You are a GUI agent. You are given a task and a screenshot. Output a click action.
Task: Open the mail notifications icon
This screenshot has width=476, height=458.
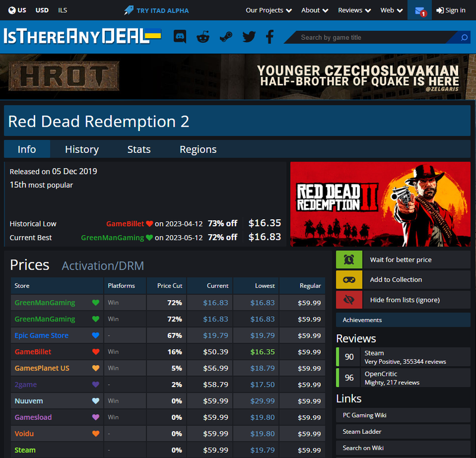click(x=420, y=11)
